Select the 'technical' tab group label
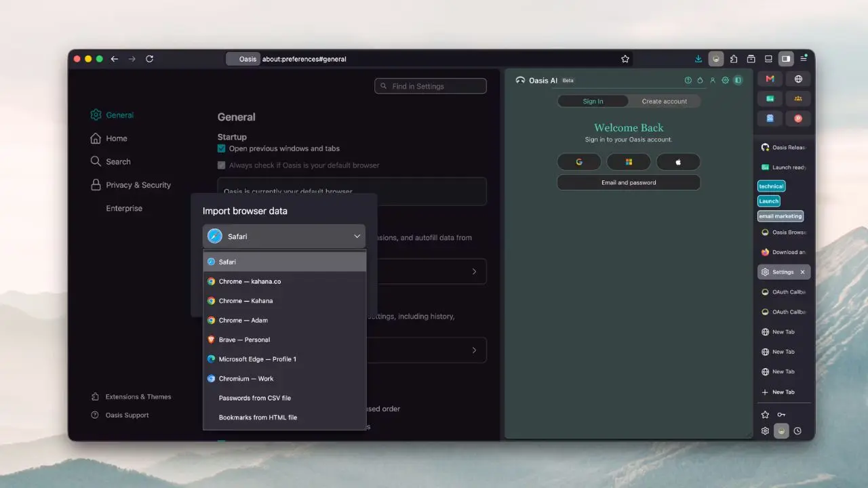Image resolution: width=868 pixels, height=488 pixels. coord(771,186)
